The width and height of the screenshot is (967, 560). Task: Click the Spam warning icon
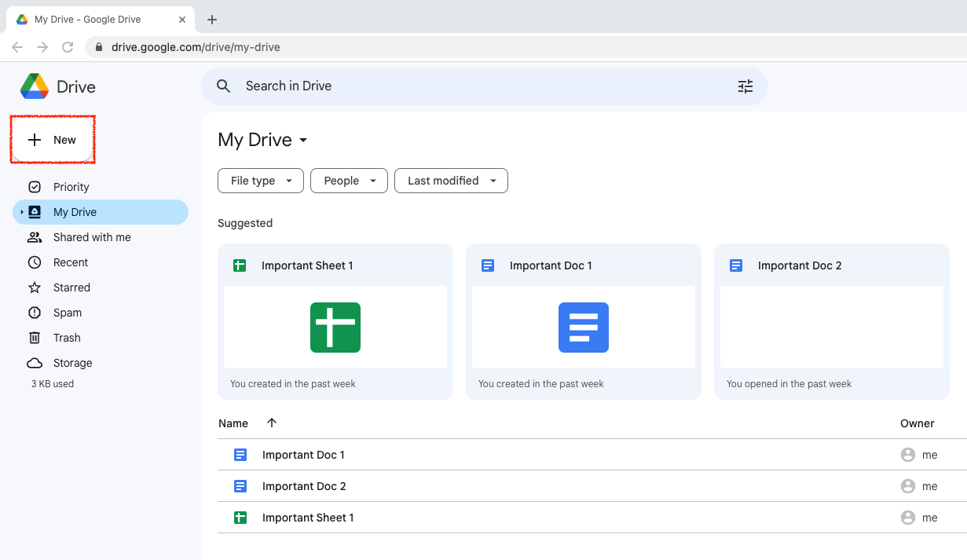click(x=35, y=313)
